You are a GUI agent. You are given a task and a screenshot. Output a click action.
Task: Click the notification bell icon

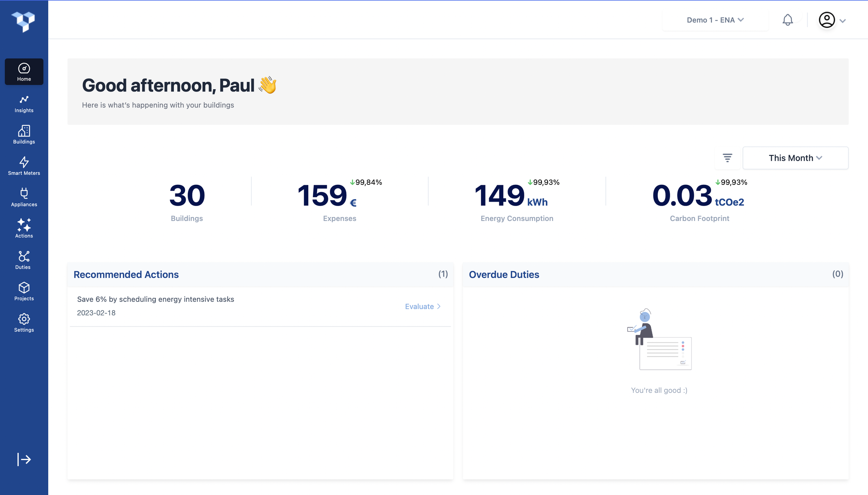[787, 20]
